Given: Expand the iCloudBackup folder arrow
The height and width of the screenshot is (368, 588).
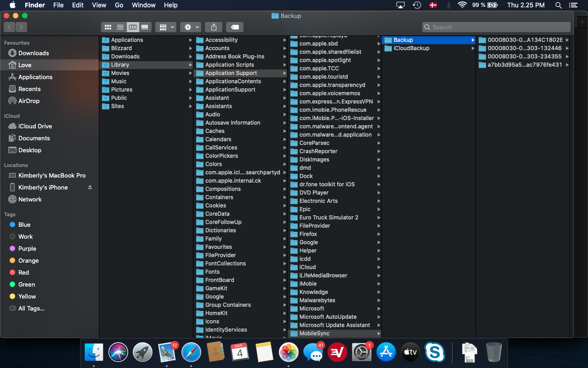Looking at the screenshot, I should click(x=473, y=48).
